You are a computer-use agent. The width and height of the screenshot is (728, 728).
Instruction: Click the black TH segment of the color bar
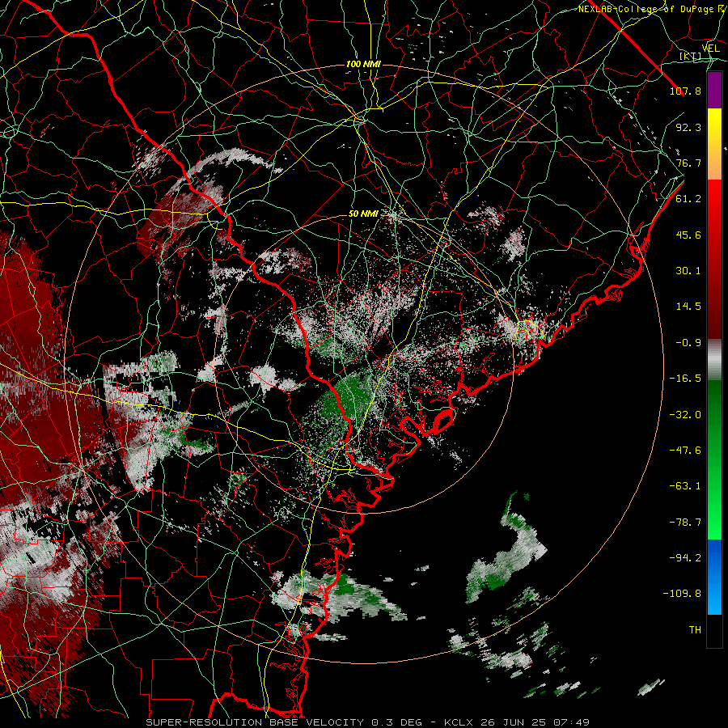pyautogui.click(x=714, y=631)
